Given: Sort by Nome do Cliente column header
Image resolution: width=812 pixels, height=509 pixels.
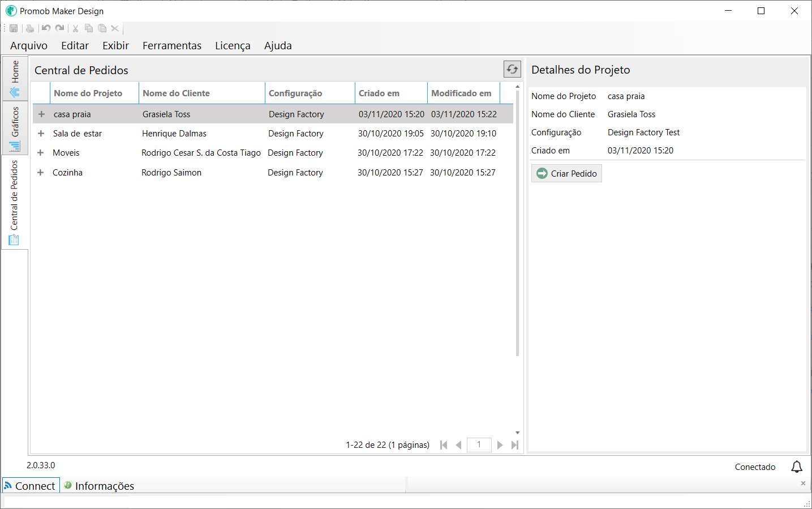Looking at the screenshot, I should click(176, 93).
